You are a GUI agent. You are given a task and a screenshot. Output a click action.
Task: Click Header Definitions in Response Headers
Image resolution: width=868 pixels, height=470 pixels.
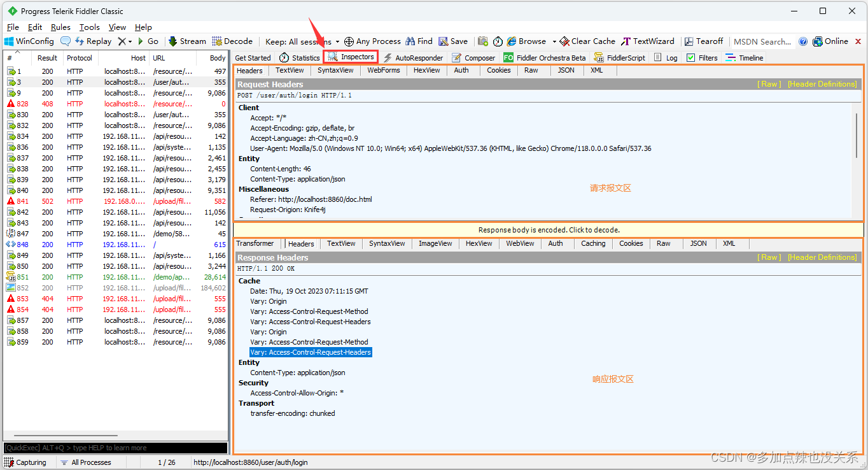coord(822,257)
